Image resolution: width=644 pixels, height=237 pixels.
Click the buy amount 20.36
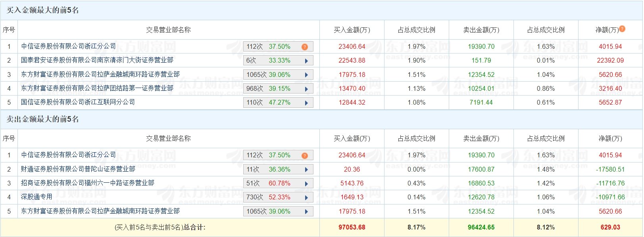352,170
